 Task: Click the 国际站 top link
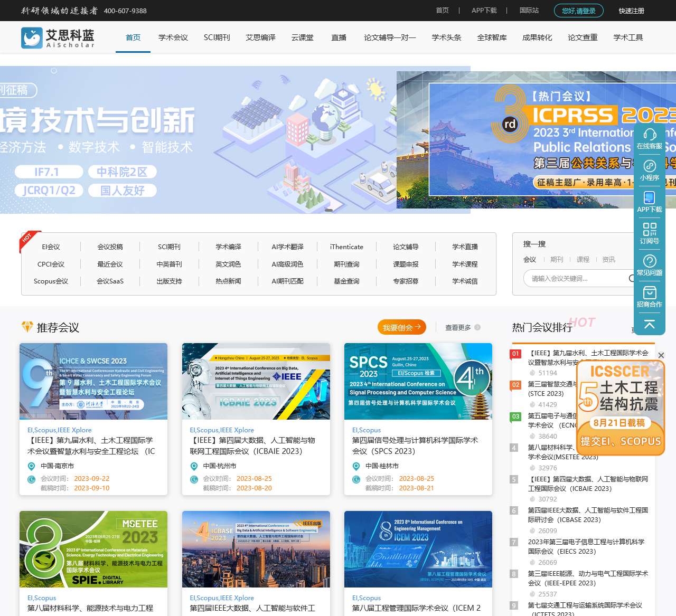click(x=529, y=11)
